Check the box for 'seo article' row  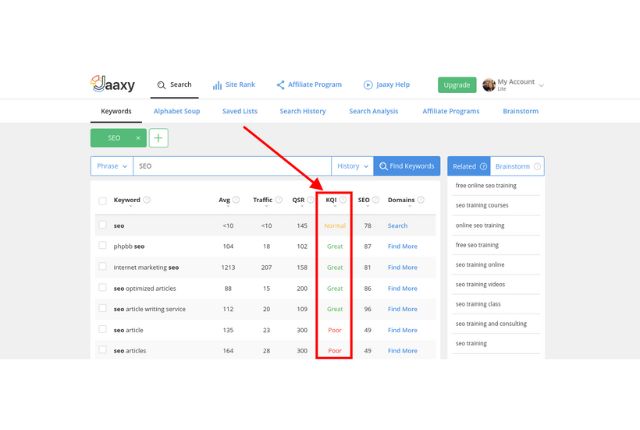[x=102, y=329]
